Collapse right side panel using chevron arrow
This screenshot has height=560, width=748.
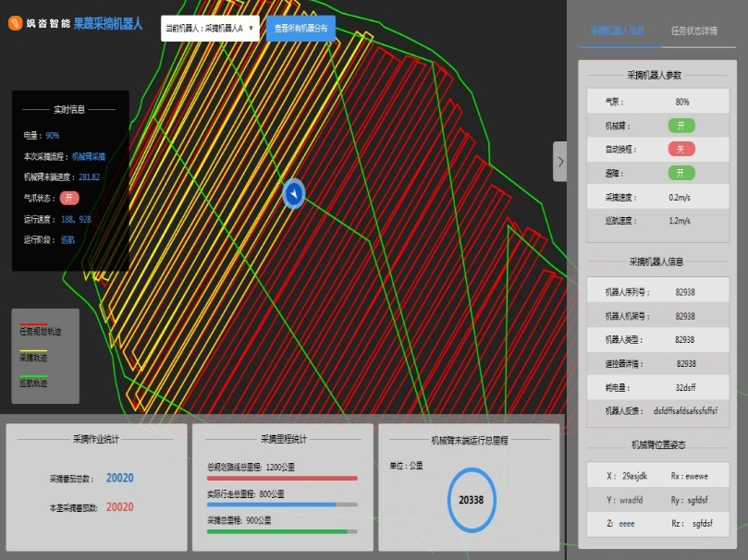[x=559, y=162]
